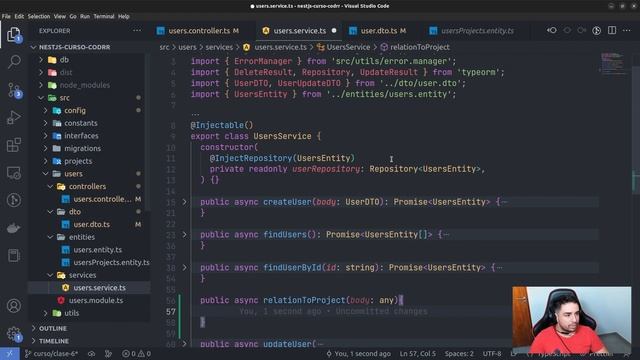Unfold the createUser method in the gutter

(184, 202)
